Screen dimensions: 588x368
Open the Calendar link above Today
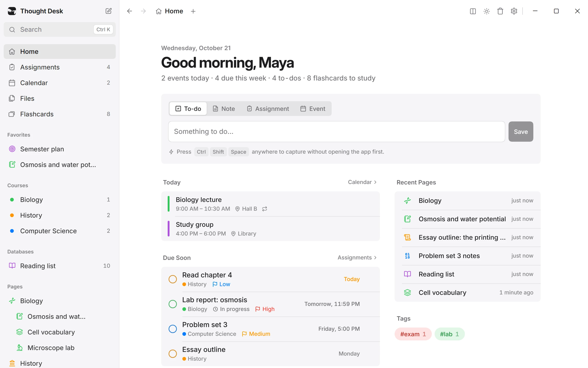362,182
